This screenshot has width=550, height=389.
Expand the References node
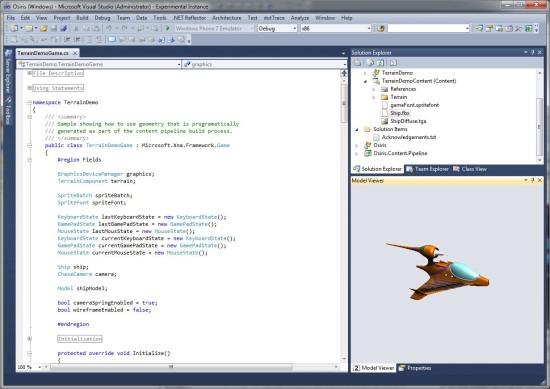click(374, 89)
